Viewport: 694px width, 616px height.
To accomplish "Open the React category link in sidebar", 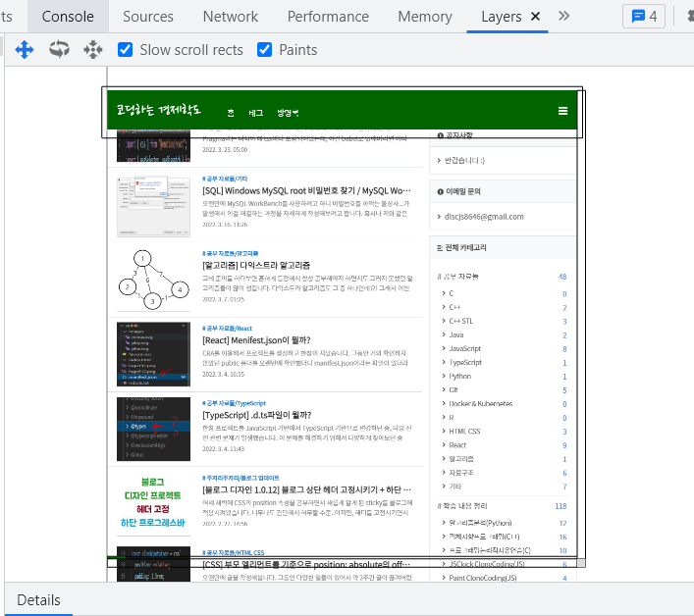I will pyautogui.click(x=457, y=445).
